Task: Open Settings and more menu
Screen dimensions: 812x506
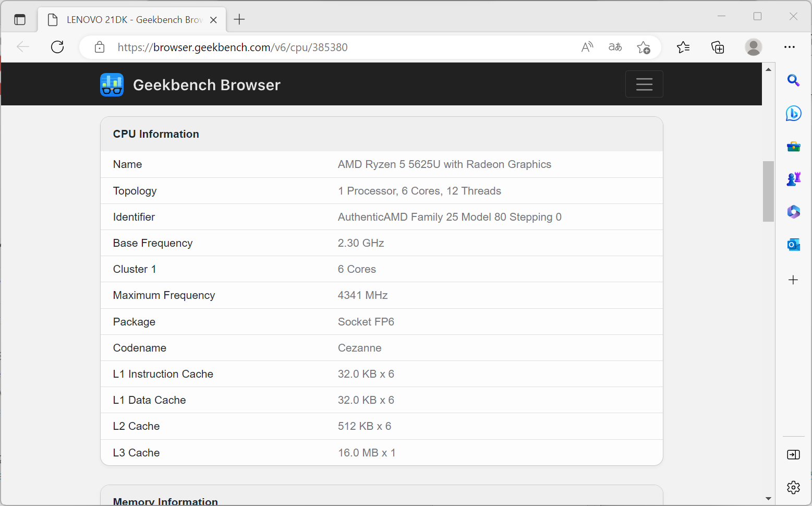Action: coord(790,47)
